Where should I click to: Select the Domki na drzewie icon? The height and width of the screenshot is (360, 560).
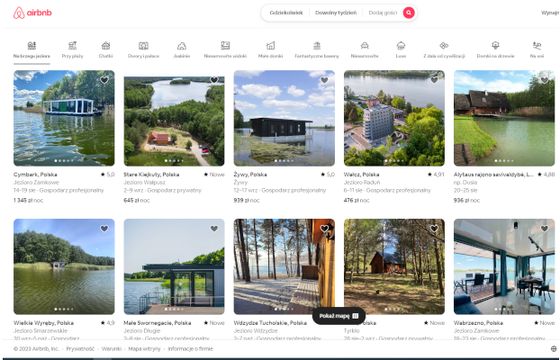495,45
